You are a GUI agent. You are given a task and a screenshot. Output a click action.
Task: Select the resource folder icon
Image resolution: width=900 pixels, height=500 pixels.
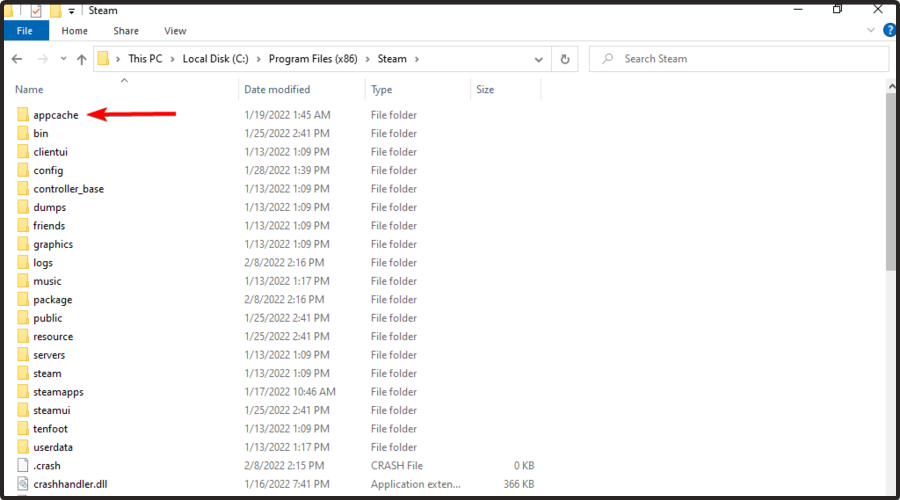(23, 336)
